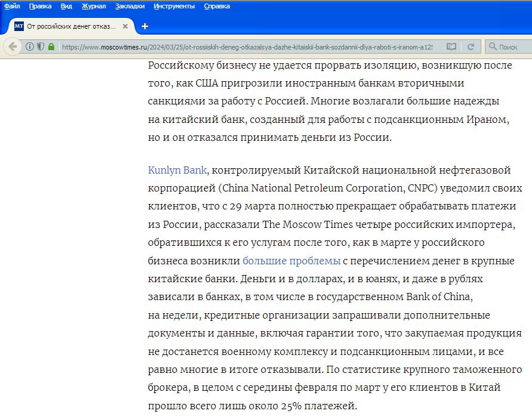Click the text "29 марта"

pos(252,206)
